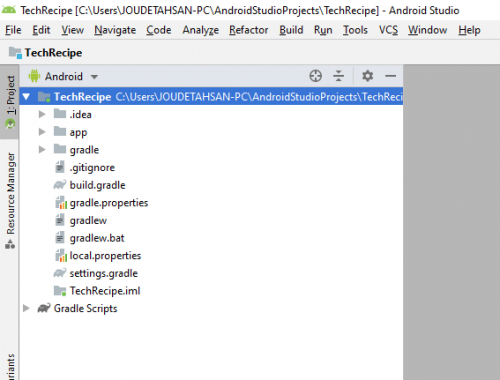Click the folder icon in navigation bar
Screen dimensions: 500x380
point(15,53)
